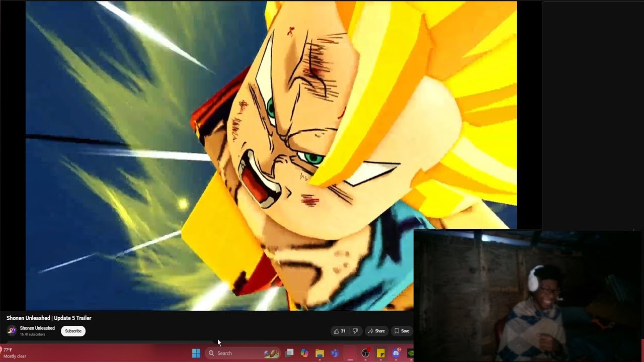The height and width of the screenshot is (362, 644).
Task: Click the video title Shonen Unleashed Update 5 Trailer
Action: [49, 318]
